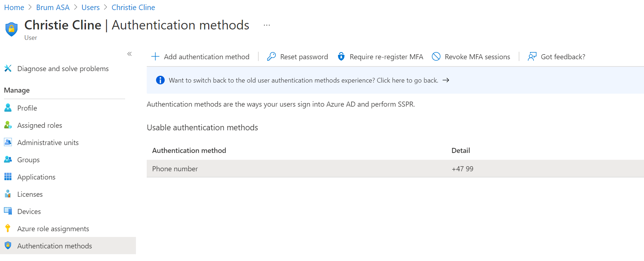Screen dimensions: 644x261
Task: Sort by Authentication method column header
Action: [189, 150]
